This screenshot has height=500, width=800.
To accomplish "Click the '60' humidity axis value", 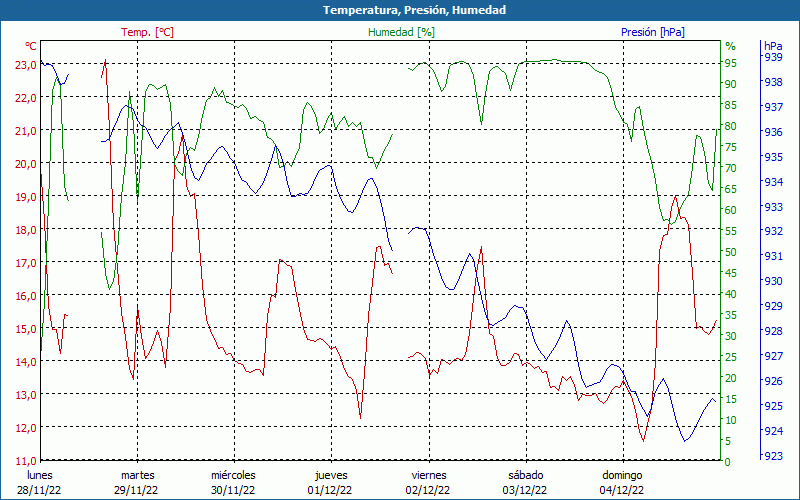I will pos(731,210).
